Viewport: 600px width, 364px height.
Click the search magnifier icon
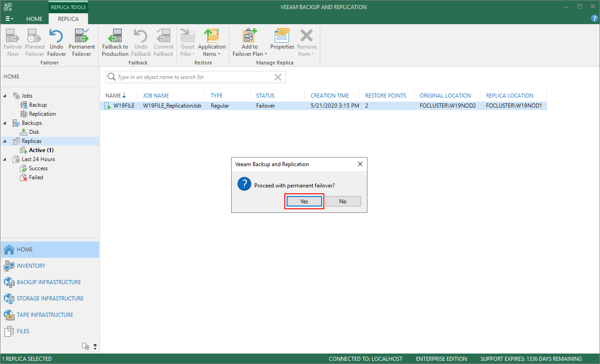tap(111, 77)
